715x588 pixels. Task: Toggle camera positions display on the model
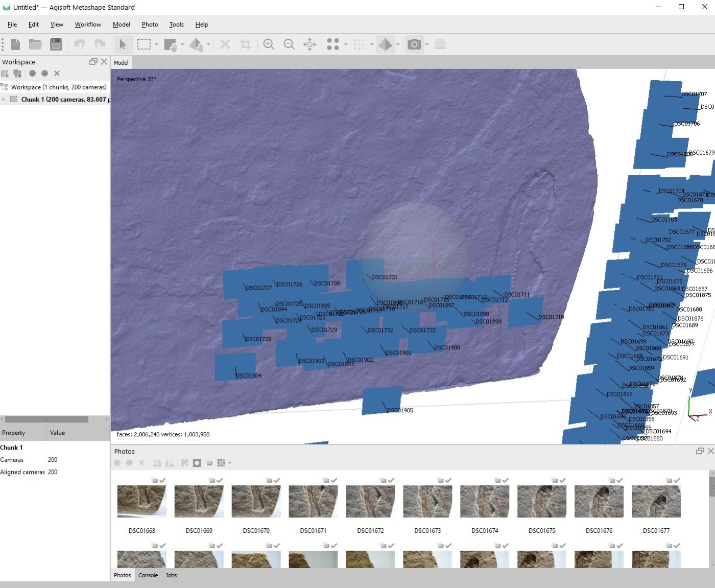414,44
